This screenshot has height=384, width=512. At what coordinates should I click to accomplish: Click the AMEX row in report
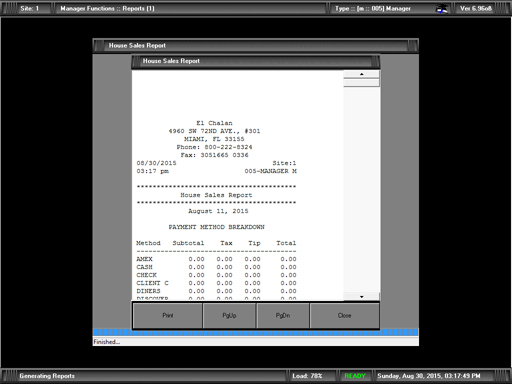[216, 259]
